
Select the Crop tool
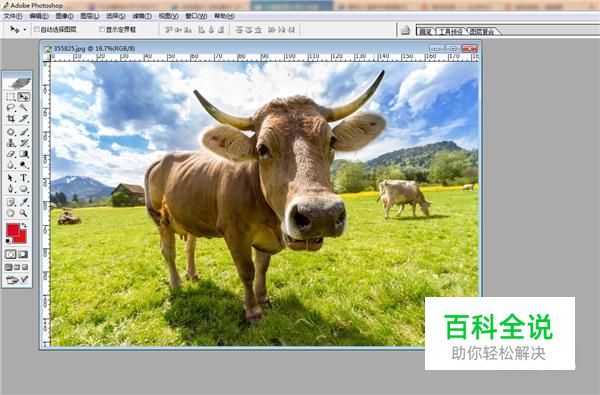point(11,119)
